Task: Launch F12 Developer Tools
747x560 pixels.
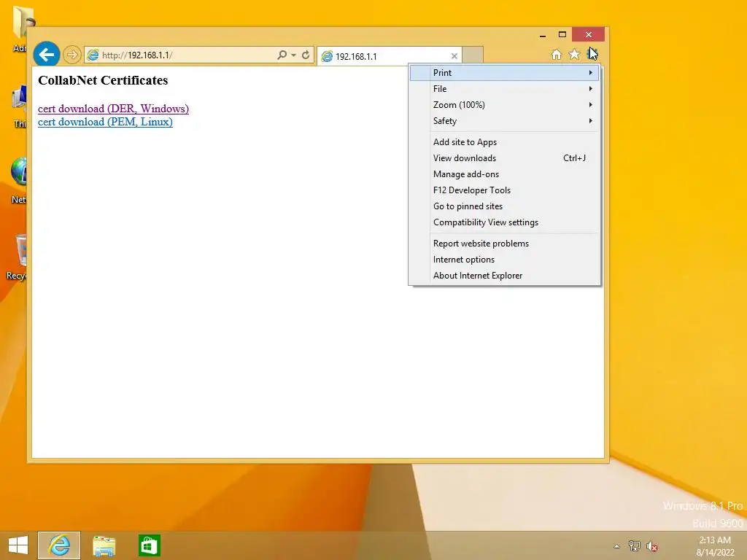Action: (505, 190)
